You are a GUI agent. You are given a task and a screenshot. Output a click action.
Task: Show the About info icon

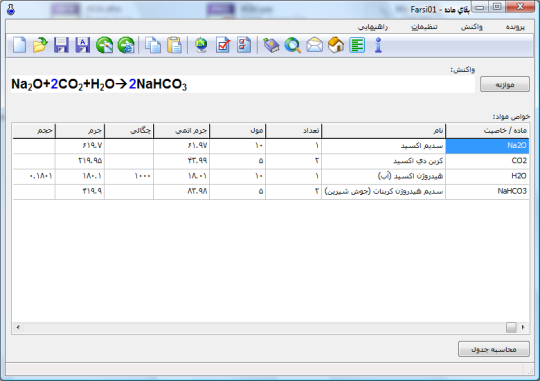click(x=378, y=45)
